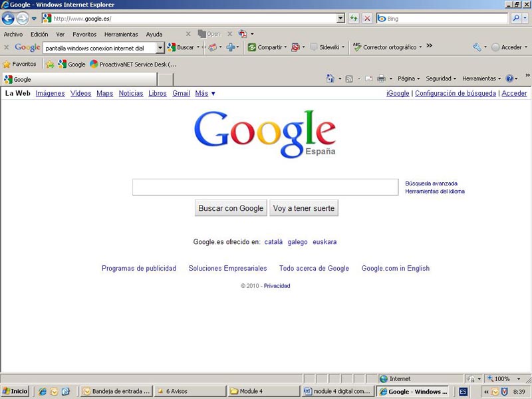532x399 pixels.
Task: Click the add to favorites bar icon
Action: (50, 64)
